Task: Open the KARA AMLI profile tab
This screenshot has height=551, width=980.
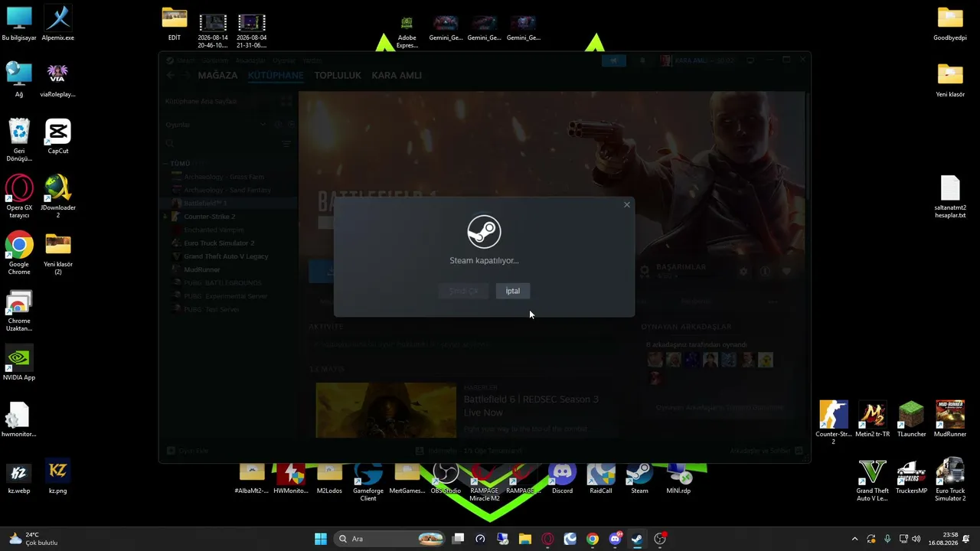Action: 397,75
